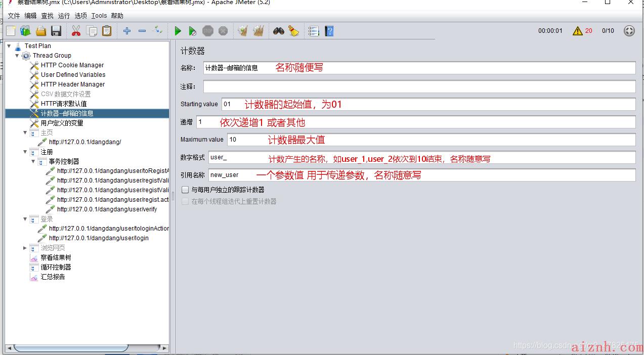Select http://127.0.0.1/dangdang/ homepage request
Image resolution: width=644 pixels, height=355 pixels.
[x=85, y=142]
